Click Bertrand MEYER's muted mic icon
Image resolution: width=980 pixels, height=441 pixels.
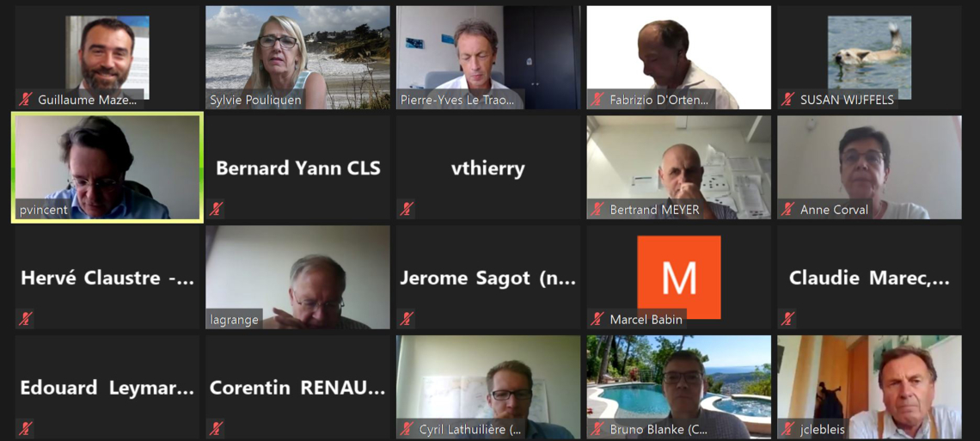(x=597, y=209)
